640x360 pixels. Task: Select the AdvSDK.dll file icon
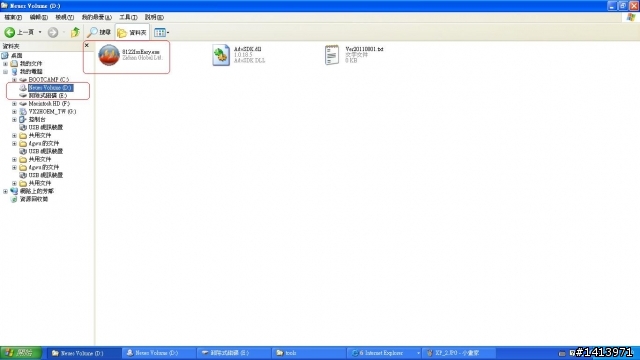point(221,55)
